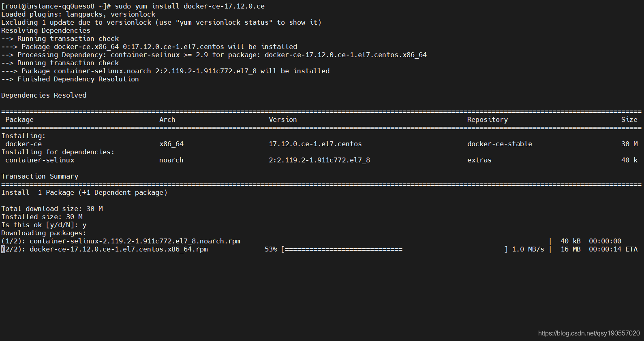Click the '1.0 MB/s' download speed

click(x=528, y=249)
